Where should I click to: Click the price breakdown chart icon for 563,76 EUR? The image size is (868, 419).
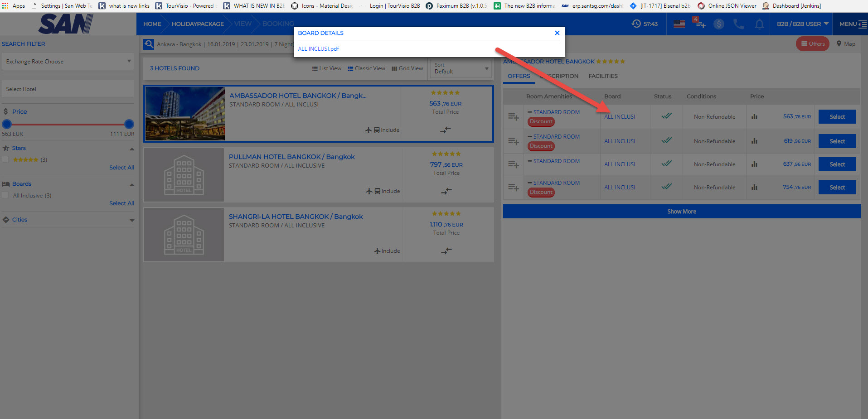click(x=754, y=117)
